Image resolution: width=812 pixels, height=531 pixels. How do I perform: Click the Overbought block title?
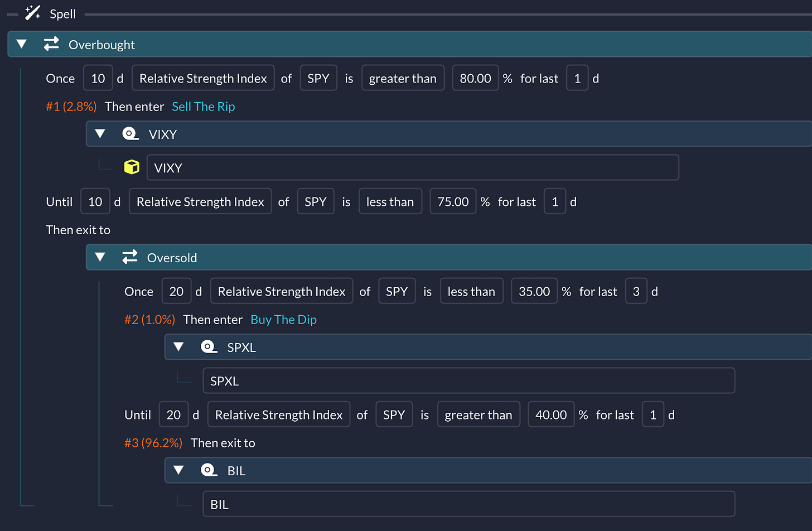point(101,45)
